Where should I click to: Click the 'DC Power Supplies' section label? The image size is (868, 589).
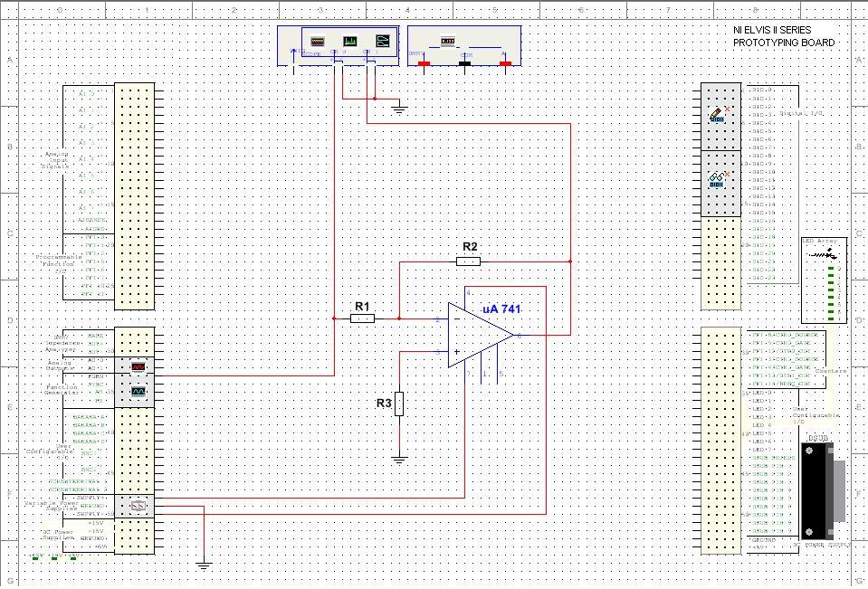pyautogui.click(x=59, y=534)
